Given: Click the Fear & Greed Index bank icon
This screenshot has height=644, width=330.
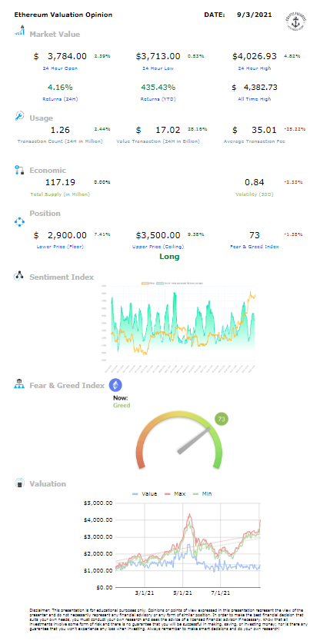Looking at the screenshot, I should (x=20, y=384).
